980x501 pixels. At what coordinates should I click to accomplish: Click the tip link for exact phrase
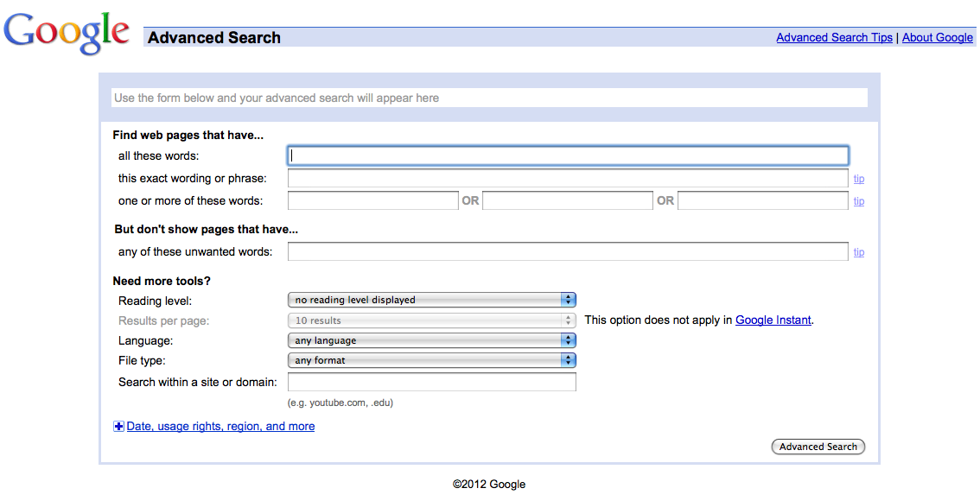click(x=859, y=179)
